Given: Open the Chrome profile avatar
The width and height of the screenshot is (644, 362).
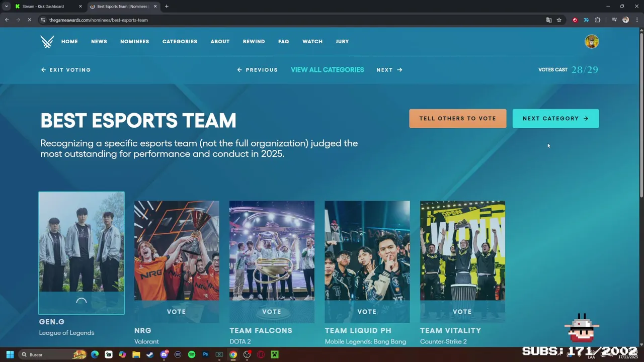Looking at the screenshot, I should pos(625,20).
